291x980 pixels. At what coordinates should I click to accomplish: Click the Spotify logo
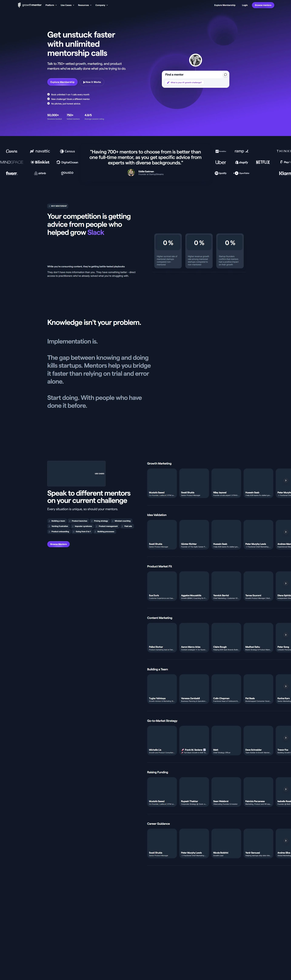click(221, 173)
